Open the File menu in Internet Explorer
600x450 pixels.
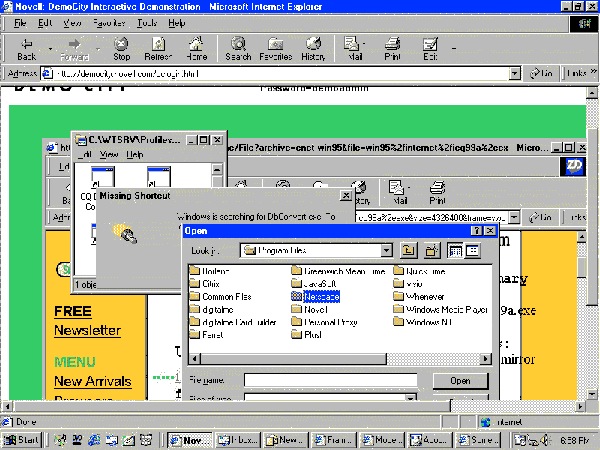19,22
